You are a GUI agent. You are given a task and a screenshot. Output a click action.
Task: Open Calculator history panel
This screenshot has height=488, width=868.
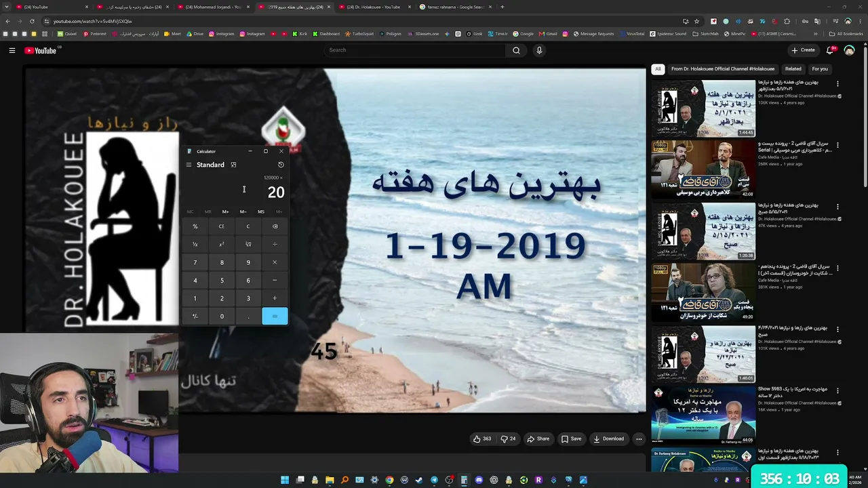281,165
